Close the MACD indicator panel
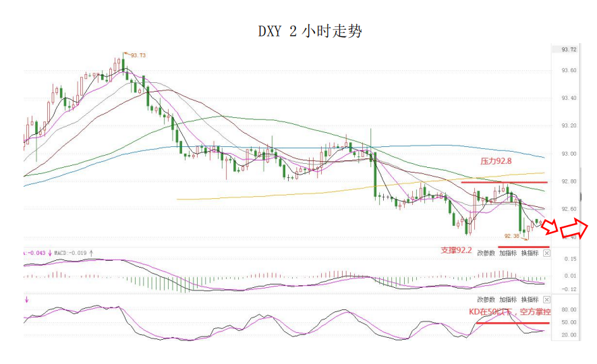Image resolution: width=597 pixels, height=364 pixels. 546,253
